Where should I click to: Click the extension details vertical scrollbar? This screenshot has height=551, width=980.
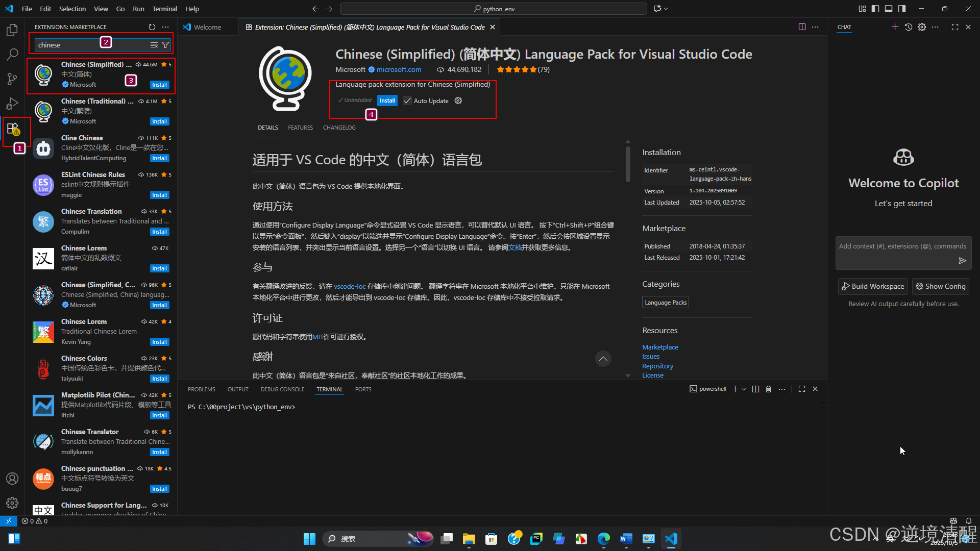[x=628, y=163]
